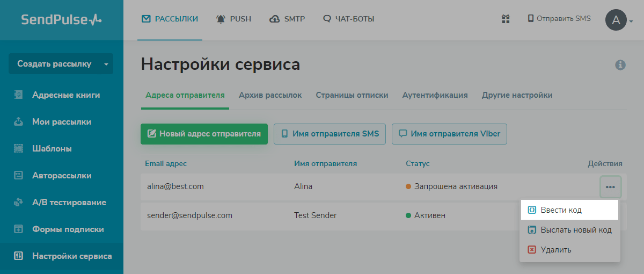Click Имя отправителя Viber button
The height and width of the screenshot is (274, 644).
point(449,134)
